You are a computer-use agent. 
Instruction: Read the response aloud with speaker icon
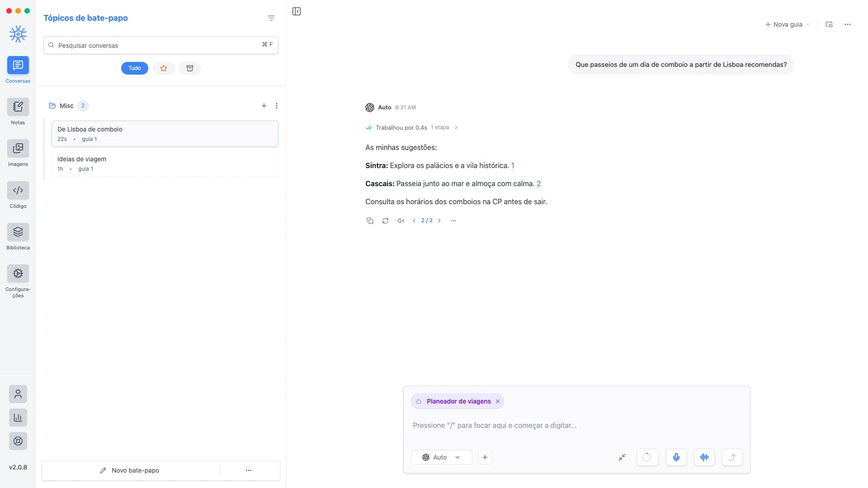[401, 221]
